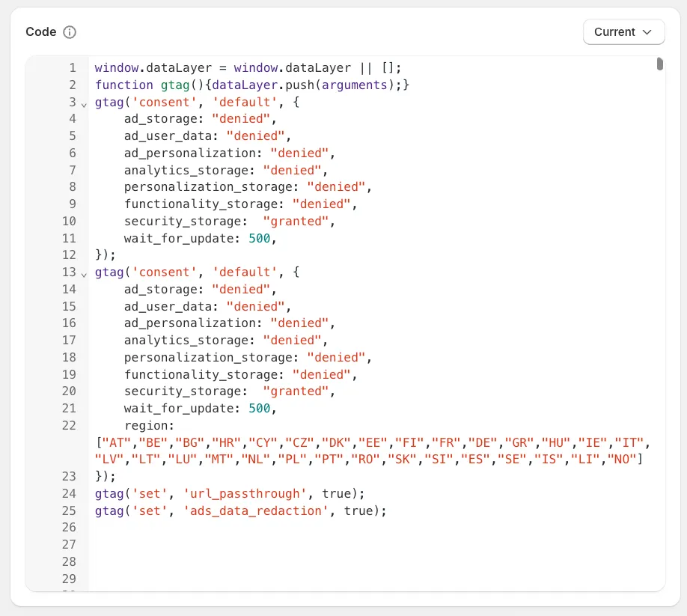Open the Current version dropdown
This screenshot has height=616, width=687.
[x=623, y=32]
